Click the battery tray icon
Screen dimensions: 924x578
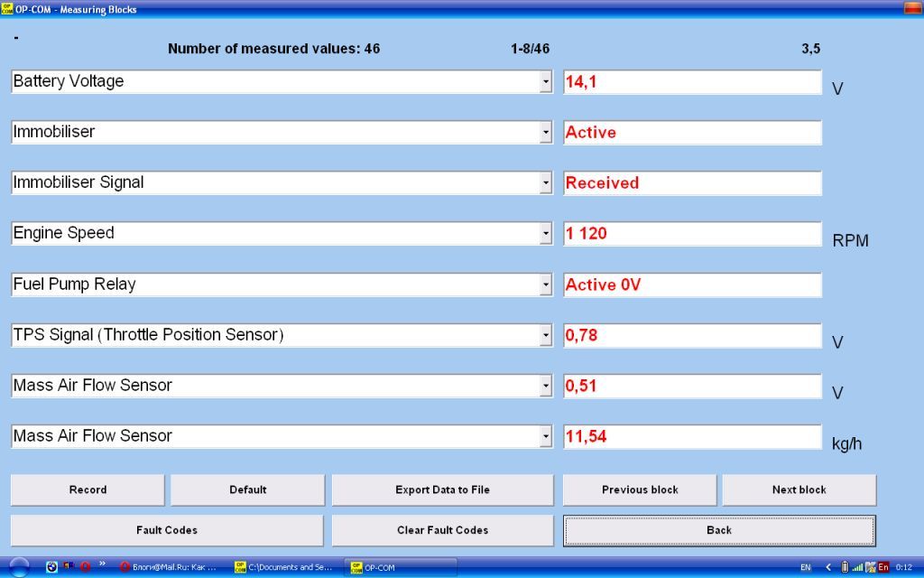[845, 567]
